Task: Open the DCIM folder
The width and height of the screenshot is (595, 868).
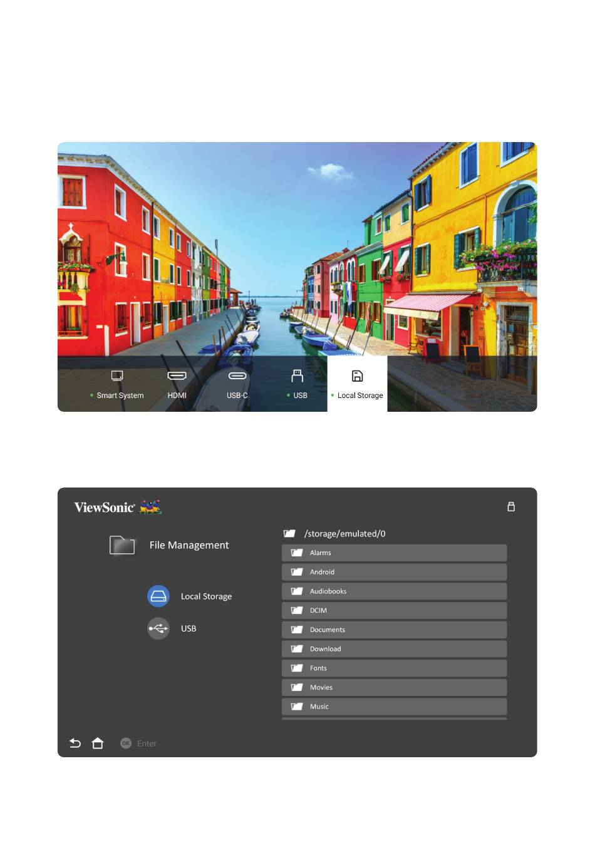Action: click(x=394, y=610)
